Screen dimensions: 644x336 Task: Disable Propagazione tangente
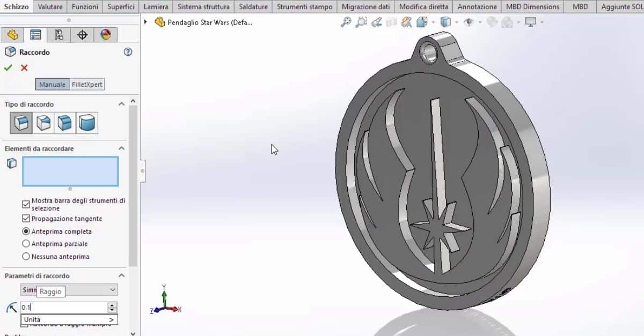point(26,219)
